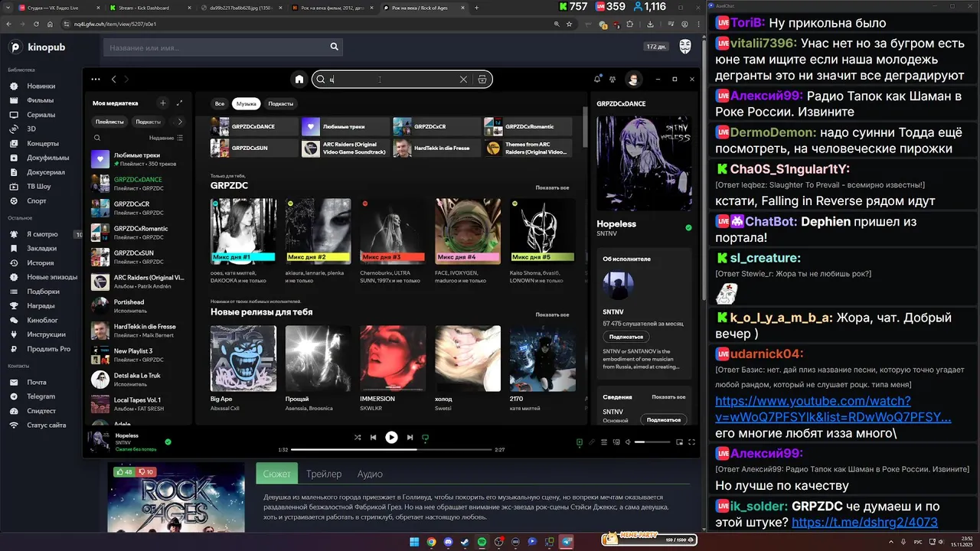
Task: Toggle liked checkmark next to Hopeless in player bar
Action: (168, 442)
